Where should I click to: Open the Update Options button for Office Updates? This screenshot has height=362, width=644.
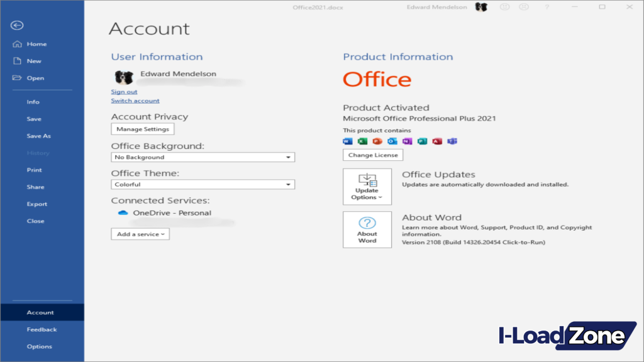367,187
